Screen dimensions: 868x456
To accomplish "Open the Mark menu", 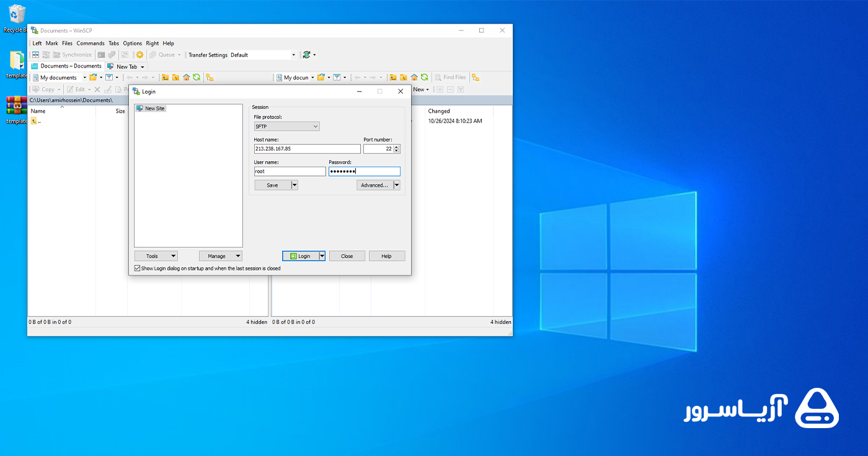I will (x=52, y=43).
